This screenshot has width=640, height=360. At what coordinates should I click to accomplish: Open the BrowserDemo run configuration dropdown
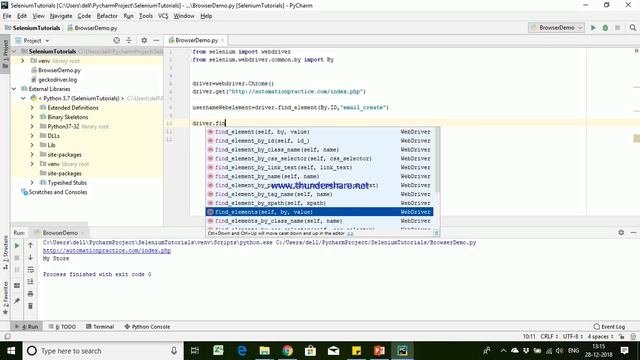557,28
